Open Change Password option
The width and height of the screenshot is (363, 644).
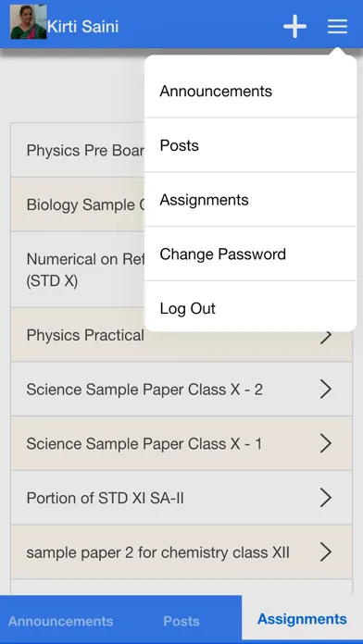(250, 254)
